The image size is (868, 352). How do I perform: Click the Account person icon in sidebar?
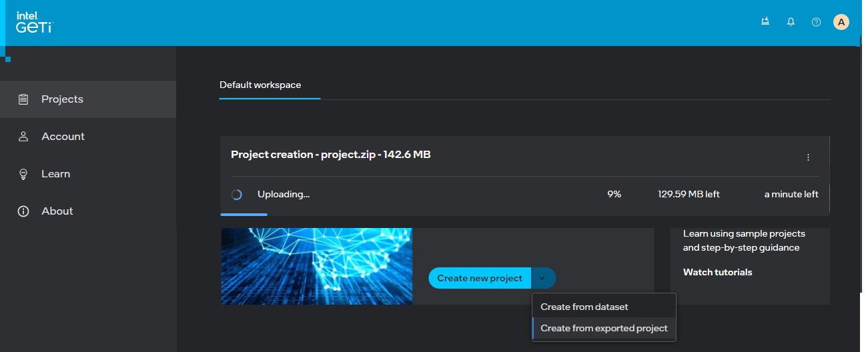[23, 137]
